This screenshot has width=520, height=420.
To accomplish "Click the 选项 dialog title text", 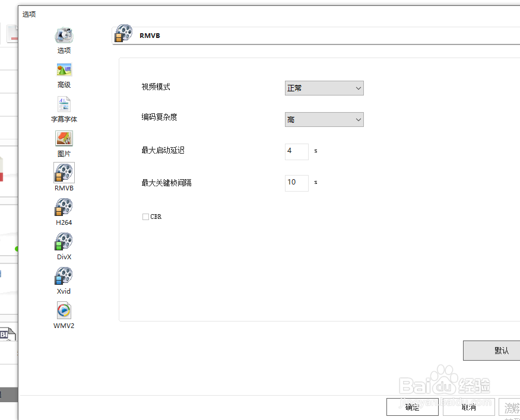I will (x=29, y=14).
